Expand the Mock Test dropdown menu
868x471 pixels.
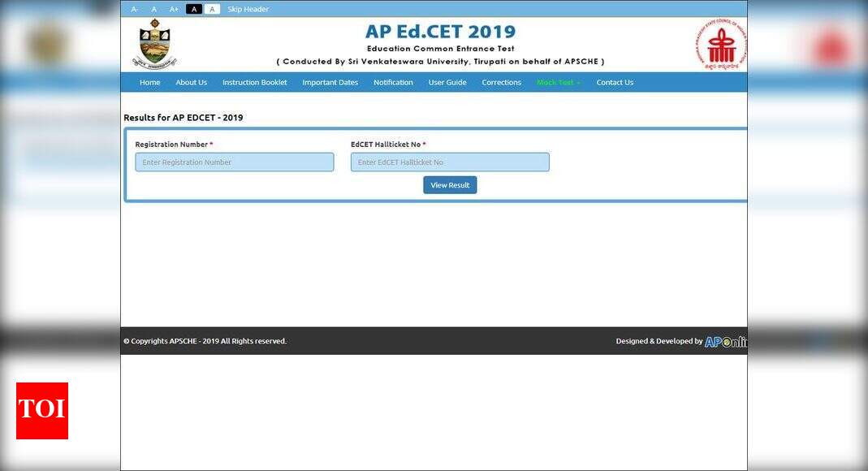pos(558,82)
